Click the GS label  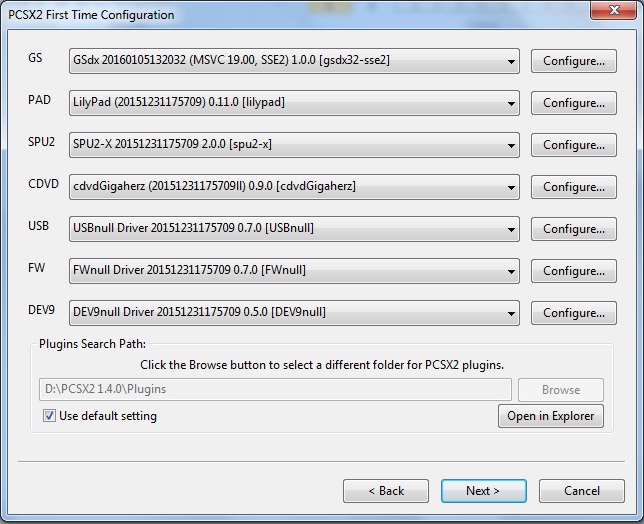click(35, 58)
